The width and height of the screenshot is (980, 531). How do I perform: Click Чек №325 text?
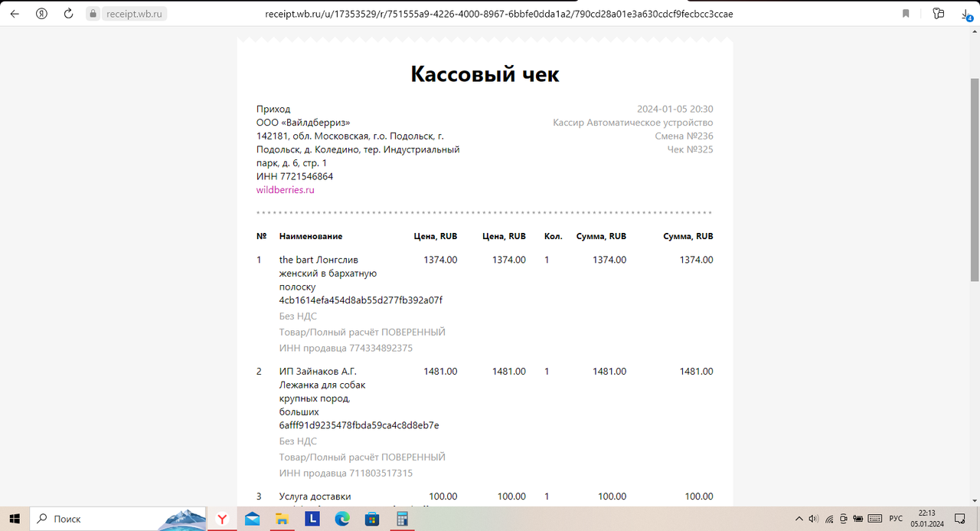pos(690,149)
